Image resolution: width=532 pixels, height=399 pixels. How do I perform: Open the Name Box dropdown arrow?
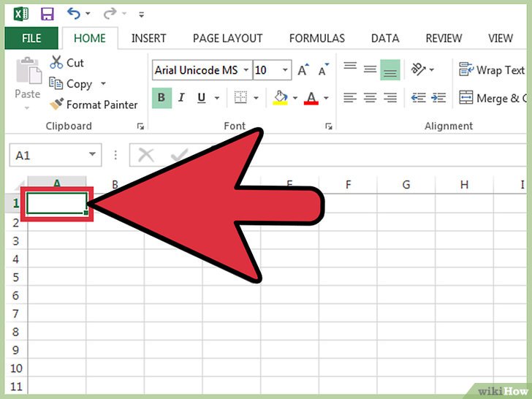coord(92,154)
